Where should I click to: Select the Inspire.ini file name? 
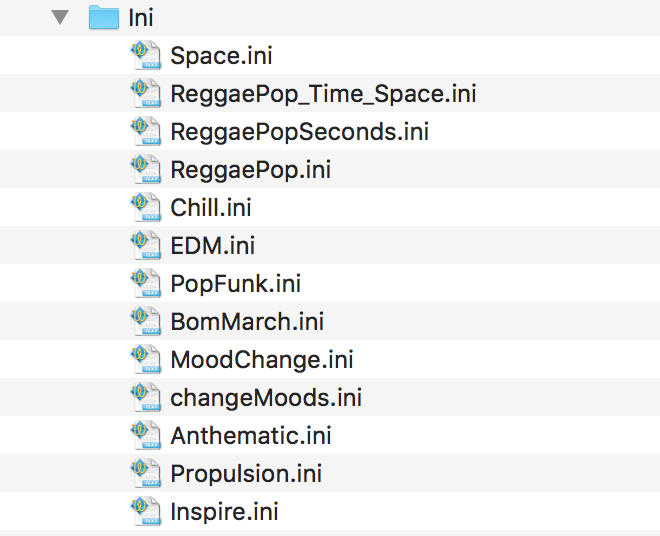tap(224, 512)
